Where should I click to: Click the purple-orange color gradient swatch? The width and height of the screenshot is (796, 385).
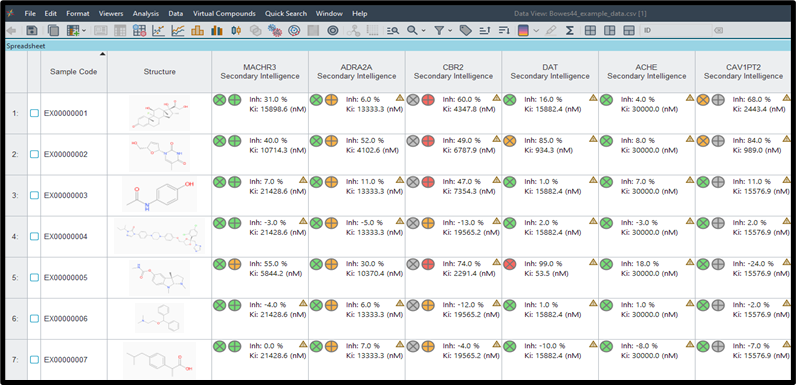pyautogui.click(x=523, y=30)
